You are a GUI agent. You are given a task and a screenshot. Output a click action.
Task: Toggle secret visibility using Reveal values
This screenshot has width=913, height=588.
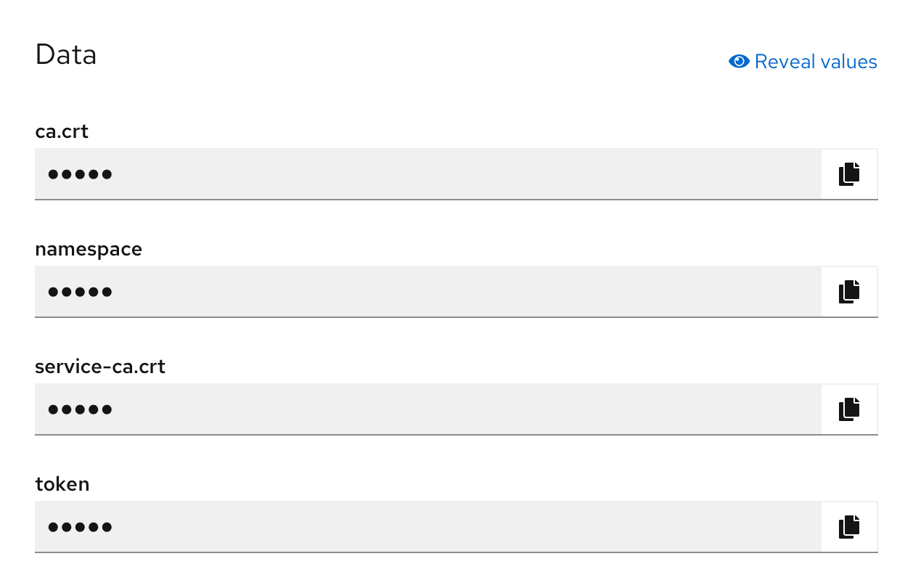pos(803,62)
